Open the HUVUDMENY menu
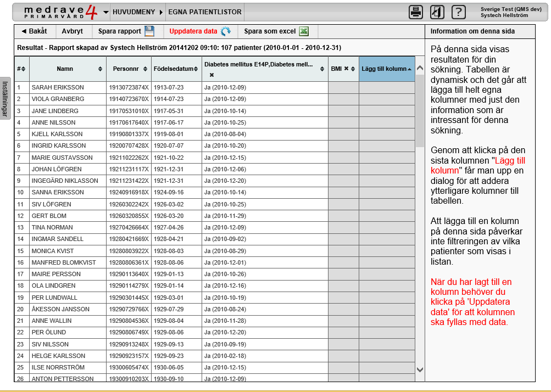 (134, 12)
